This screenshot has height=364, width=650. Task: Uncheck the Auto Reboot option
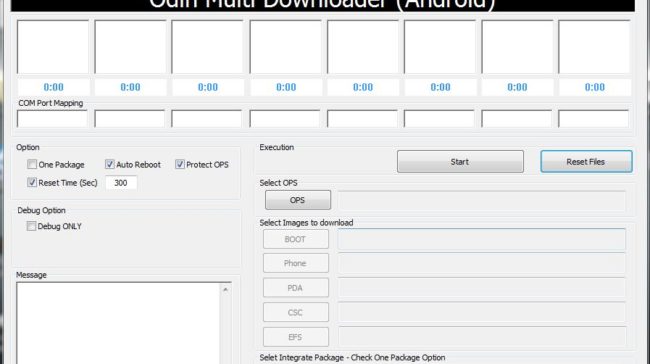pos(109,165)
